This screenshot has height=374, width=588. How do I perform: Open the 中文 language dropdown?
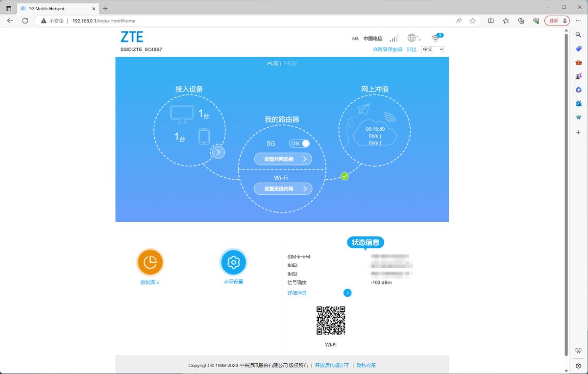(432, 49)
